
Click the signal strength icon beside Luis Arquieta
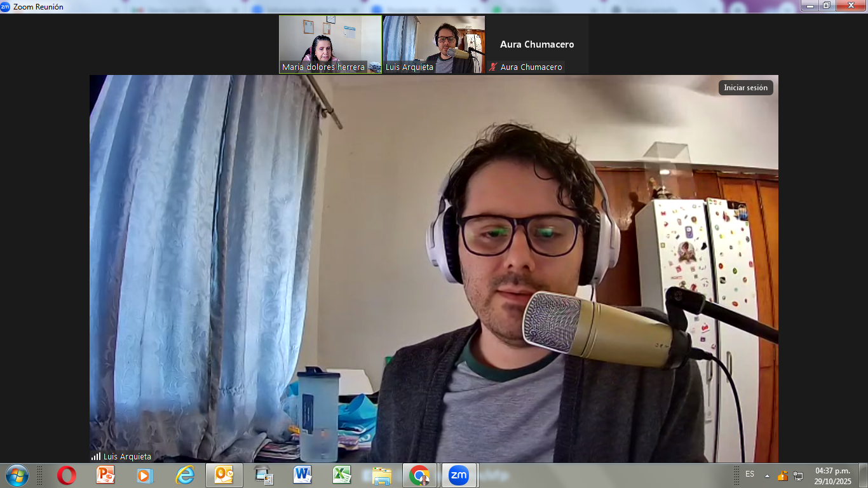(x=96, y=456)
